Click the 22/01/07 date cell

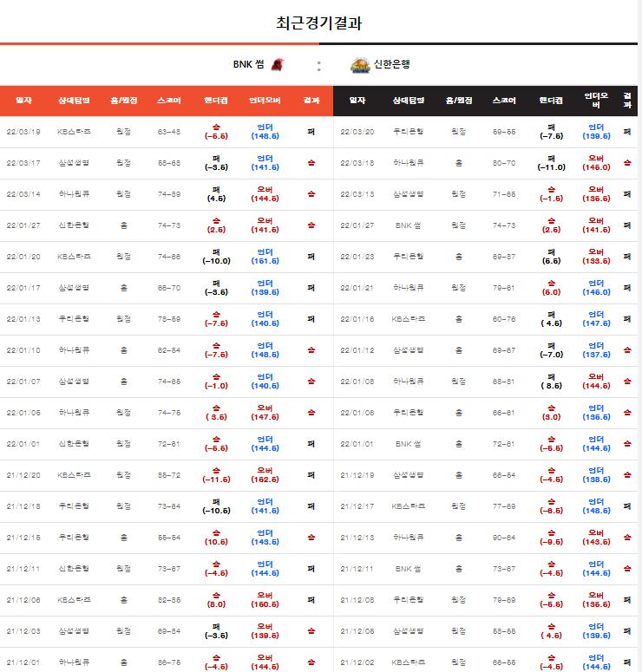tap(23, 382)
